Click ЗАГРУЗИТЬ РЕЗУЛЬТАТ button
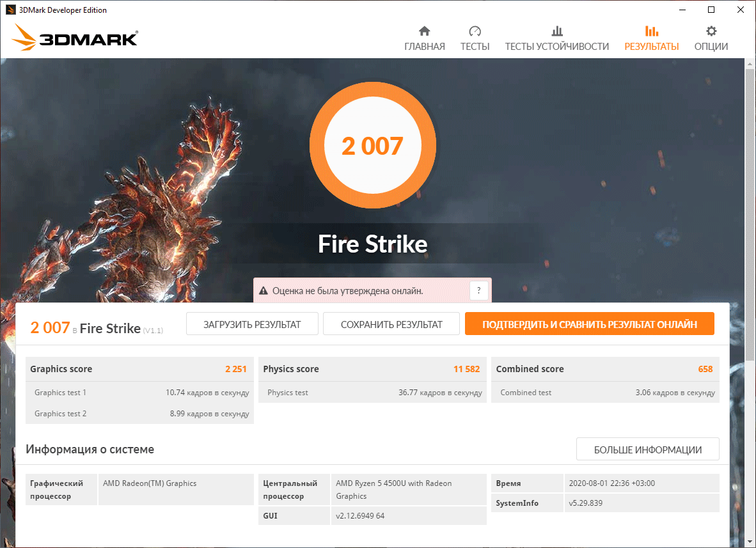The width and height of the screenshot is (756, 548). (252, 324)
